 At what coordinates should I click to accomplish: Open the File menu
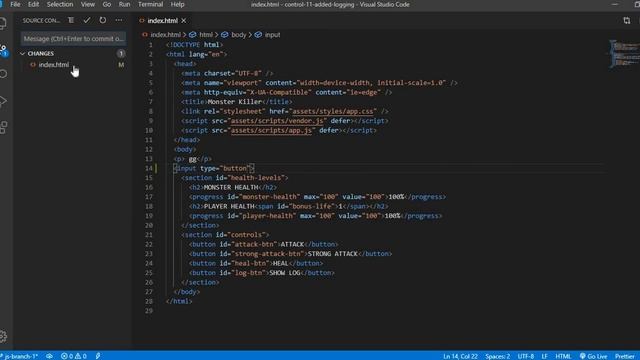pyautogui.click(x=15, y=4)
